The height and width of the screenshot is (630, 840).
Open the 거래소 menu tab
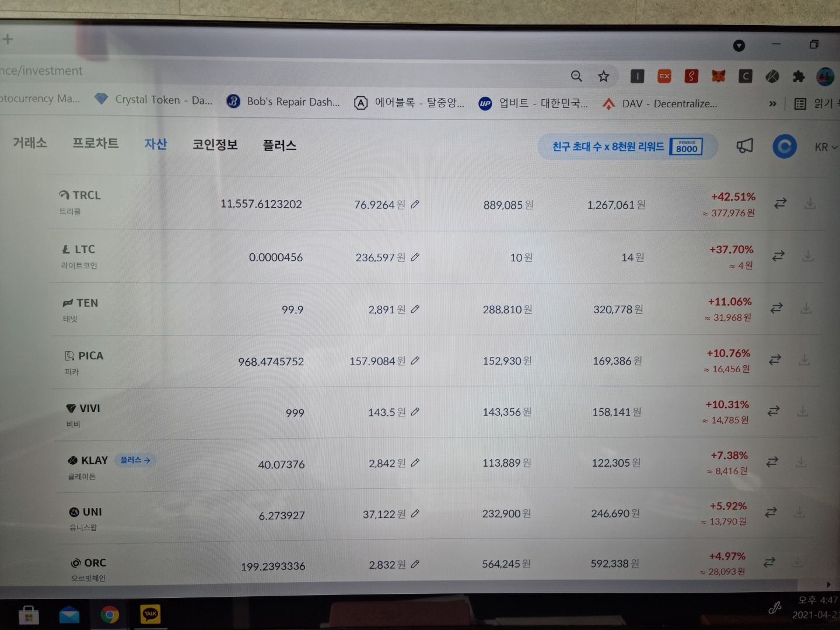[x=30, y=143]
